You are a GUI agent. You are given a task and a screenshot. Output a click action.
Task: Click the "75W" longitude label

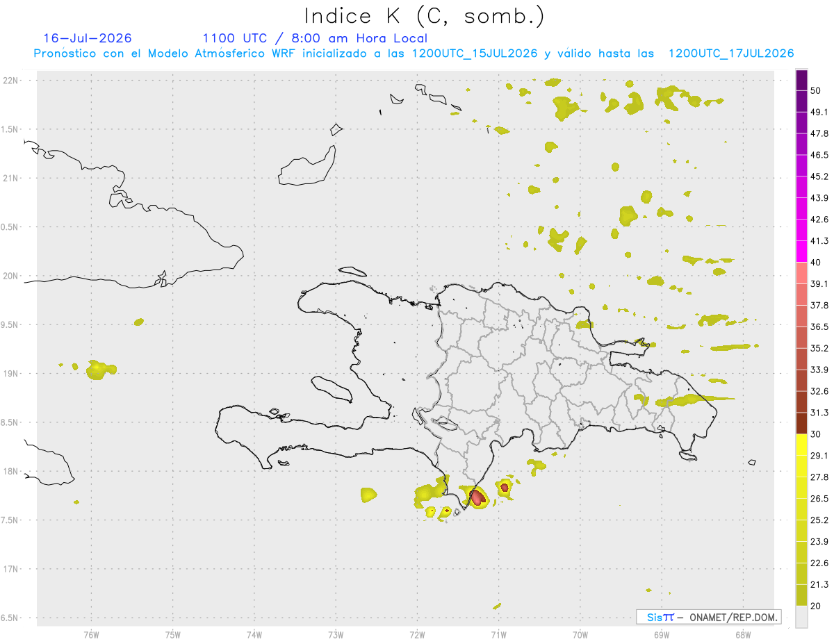click(172, 634)
